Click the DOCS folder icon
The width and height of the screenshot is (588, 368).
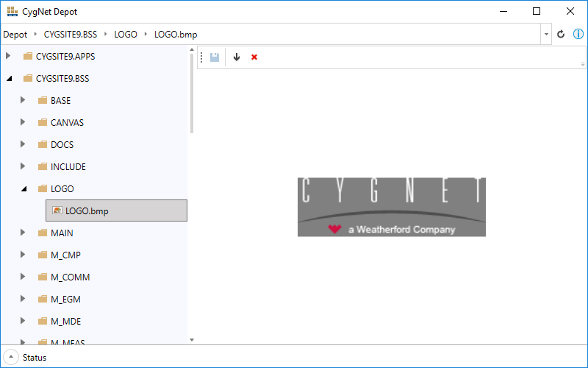[x=43, y=144]
